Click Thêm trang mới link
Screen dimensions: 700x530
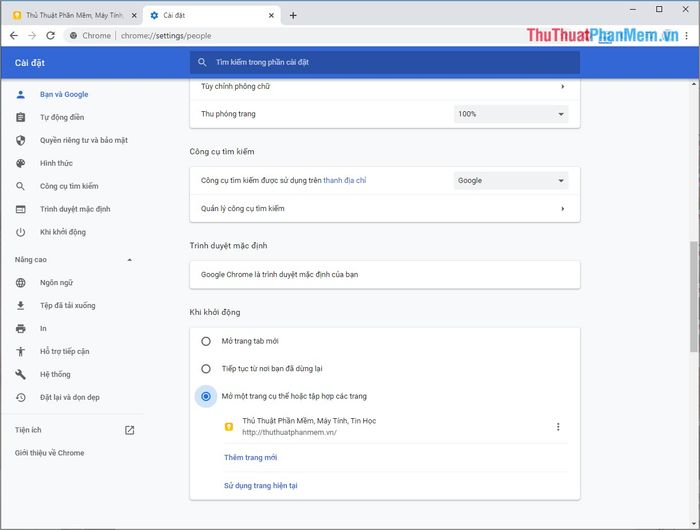click(x=250, y=458)
